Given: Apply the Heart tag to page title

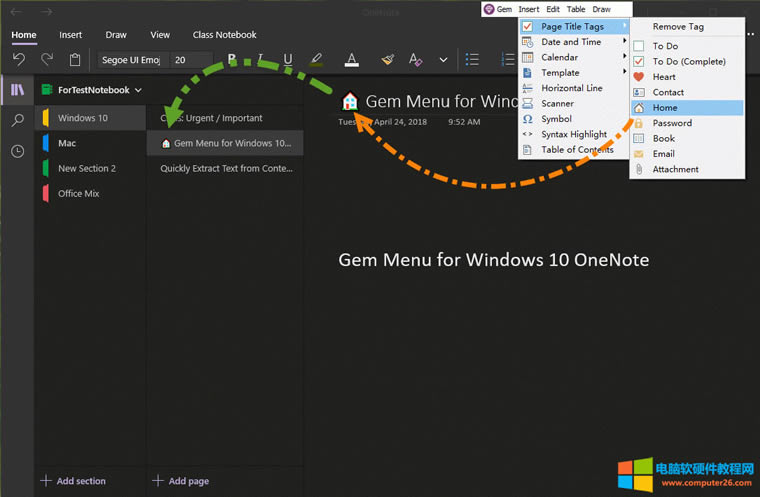Looking at the screenshot, I should pyautogui.click(x=664, y=77).
